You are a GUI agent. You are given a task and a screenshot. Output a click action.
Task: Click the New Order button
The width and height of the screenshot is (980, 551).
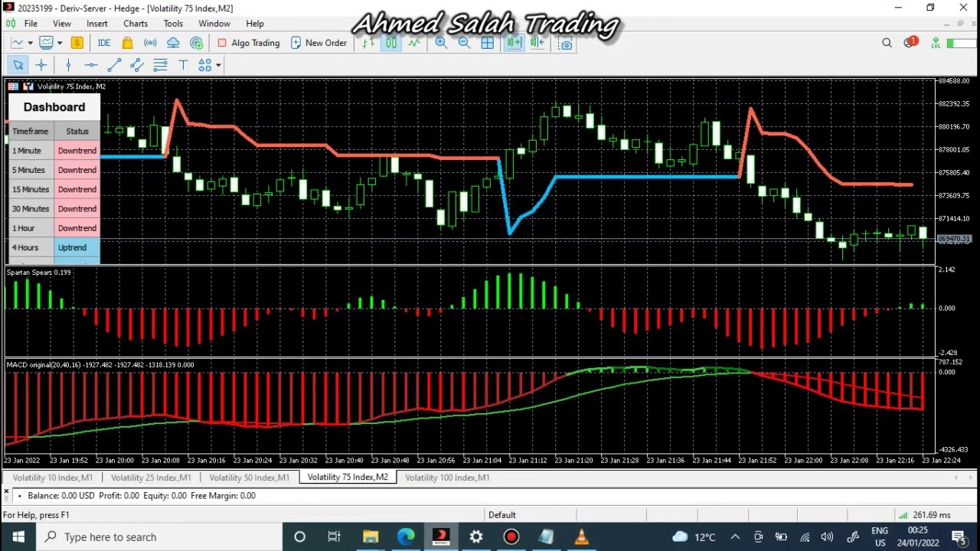[318, 43]
